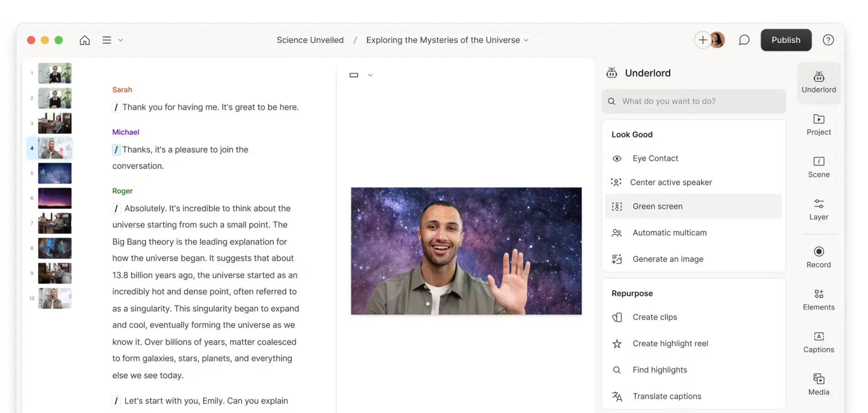Click the scene marker slash before 'Absolutely'
The width and height of the screenshot is (868, 413).
coord(116,209)
